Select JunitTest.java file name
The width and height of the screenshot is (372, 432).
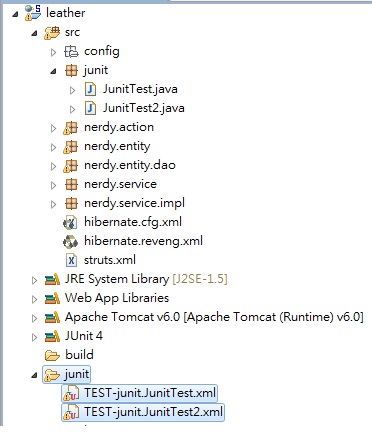(x=140, y=89)
